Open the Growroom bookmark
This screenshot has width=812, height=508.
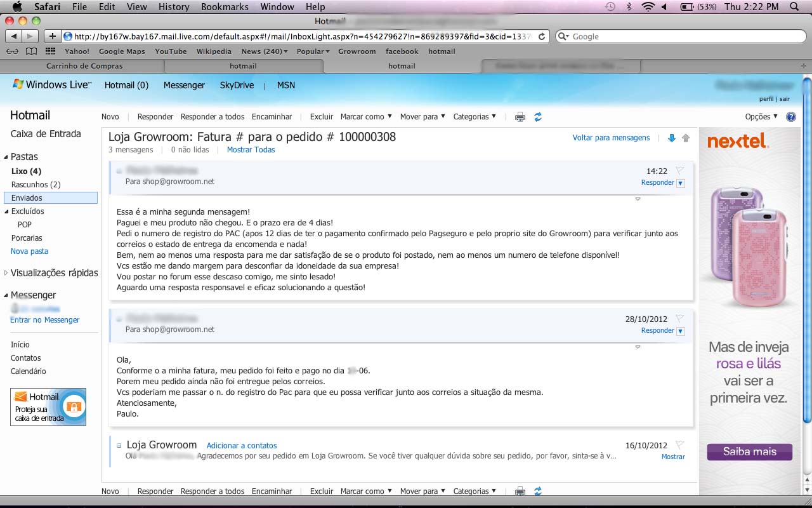[x=357, y=51]
